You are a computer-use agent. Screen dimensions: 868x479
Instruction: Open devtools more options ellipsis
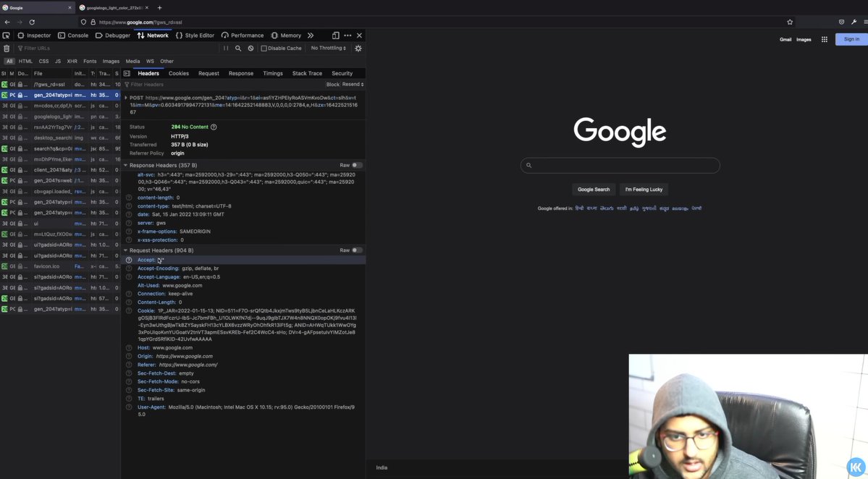(347, 35)
